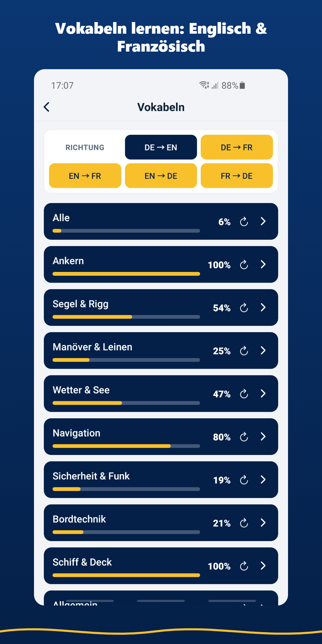Open the Alle vocabulary category
Viewport: 322px width, 644px height.
click(x=161, y=222)
